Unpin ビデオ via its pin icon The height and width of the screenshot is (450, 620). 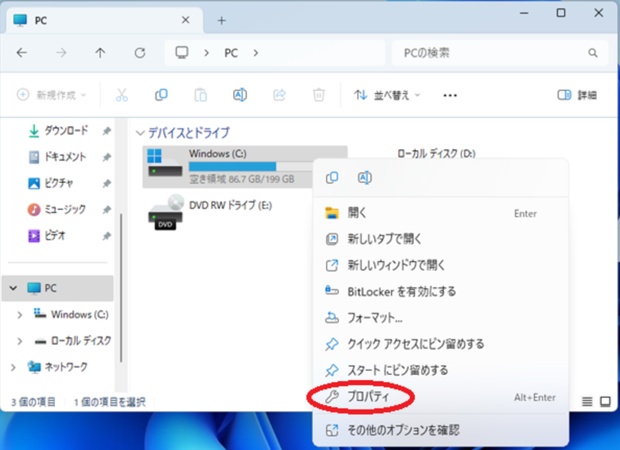pyautogui.click(x=106, y=236)
